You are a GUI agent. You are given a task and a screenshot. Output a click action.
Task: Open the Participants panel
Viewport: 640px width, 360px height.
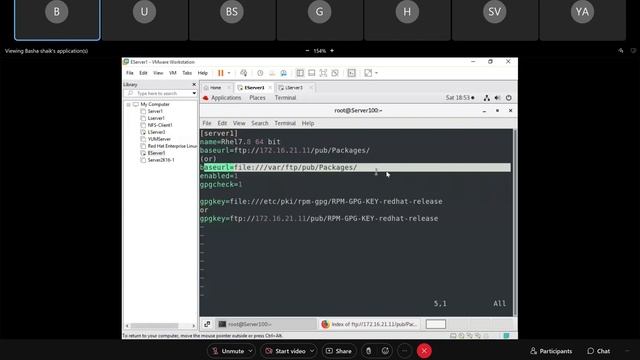tap(551, 351)
